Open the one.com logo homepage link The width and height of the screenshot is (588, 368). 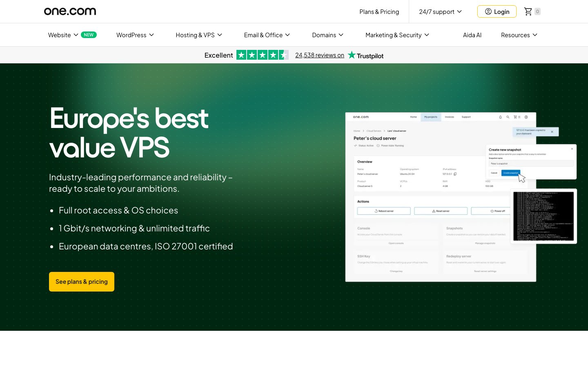point(70,11)
